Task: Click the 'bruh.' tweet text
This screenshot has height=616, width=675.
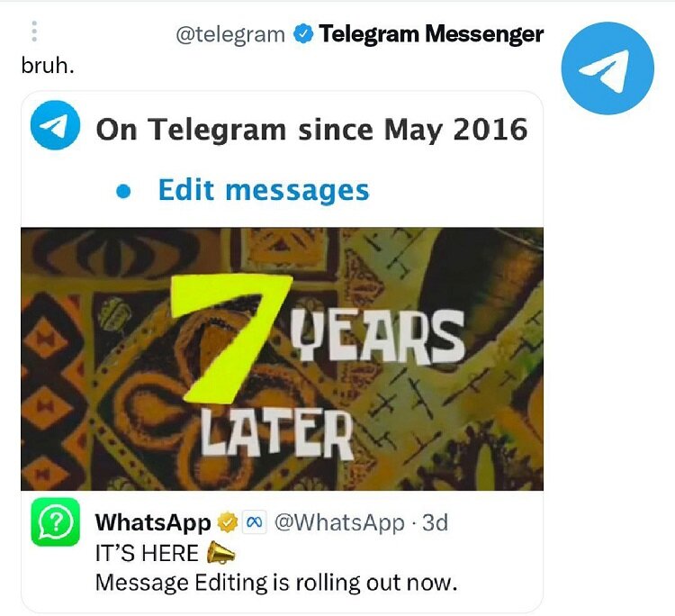Action: point(48,66)
